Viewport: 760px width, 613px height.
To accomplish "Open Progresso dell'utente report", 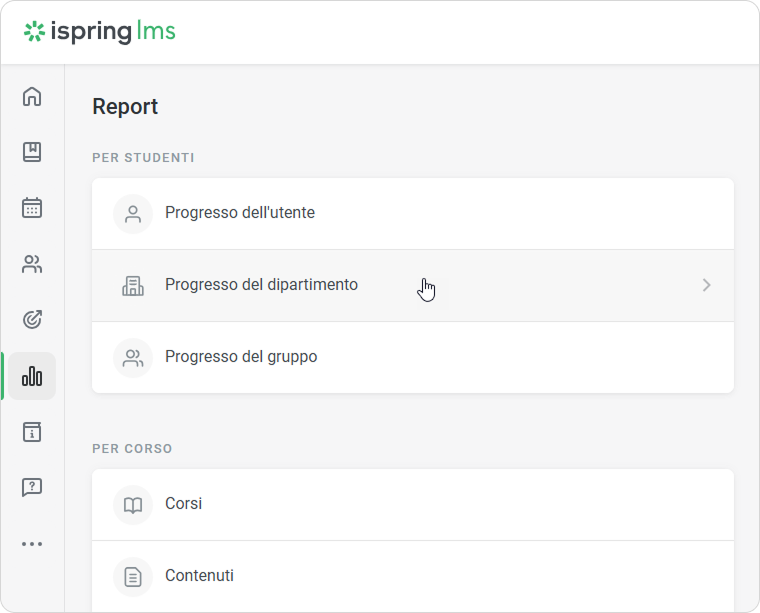I will (x=240, y=213).
